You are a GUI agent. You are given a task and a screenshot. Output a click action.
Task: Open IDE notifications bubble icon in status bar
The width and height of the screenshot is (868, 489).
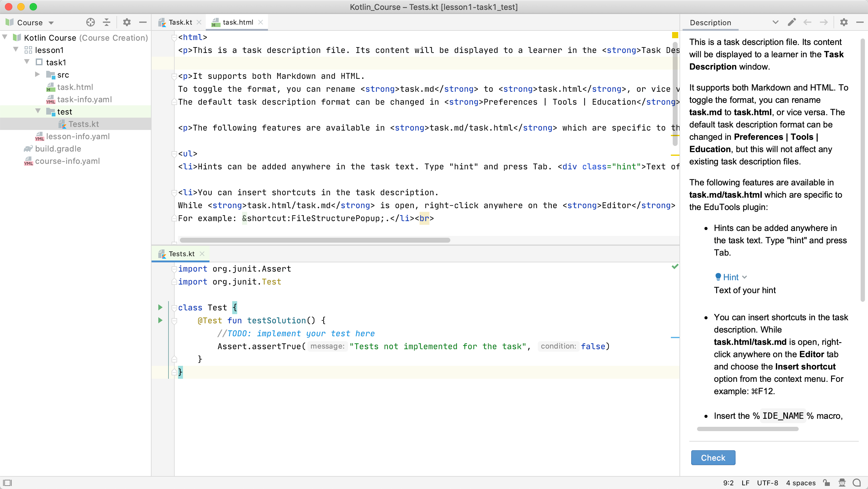click(857, 483)
